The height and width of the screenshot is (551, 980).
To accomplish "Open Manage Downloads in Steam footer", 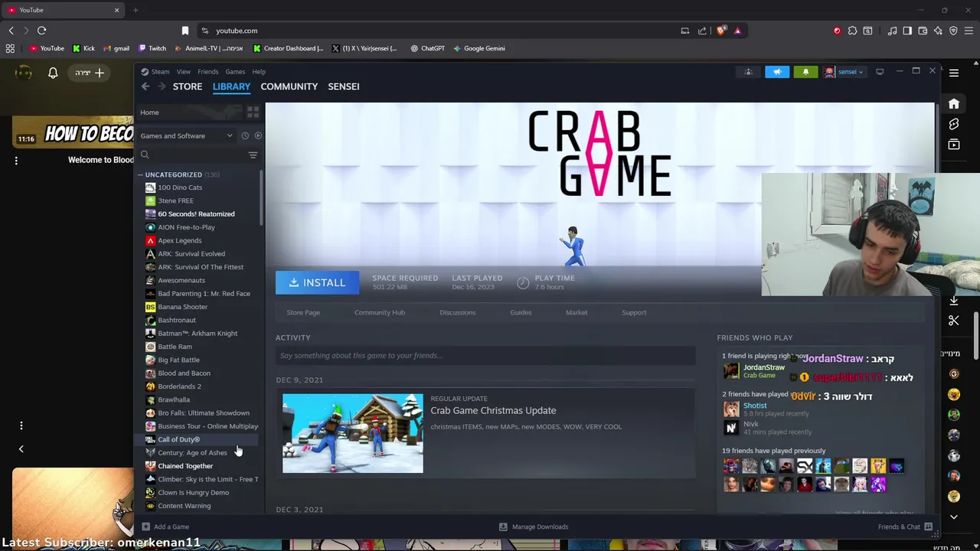I will (534, 527).
